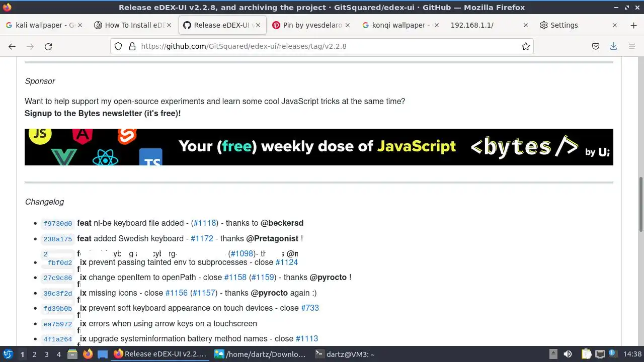The width and height of the screenshot is (644, 362).
Task: Go back to the previous page
Action: [12, 46]
